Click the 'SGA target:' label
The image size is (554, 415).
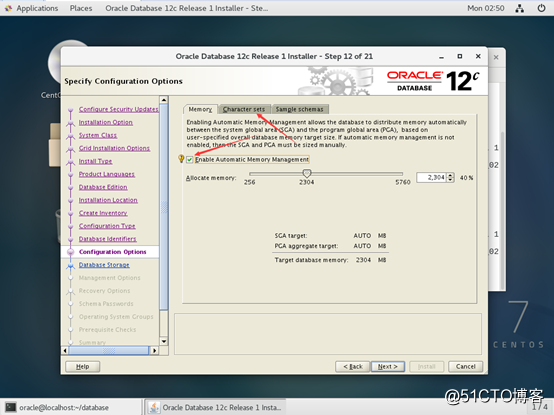(291, 236)
